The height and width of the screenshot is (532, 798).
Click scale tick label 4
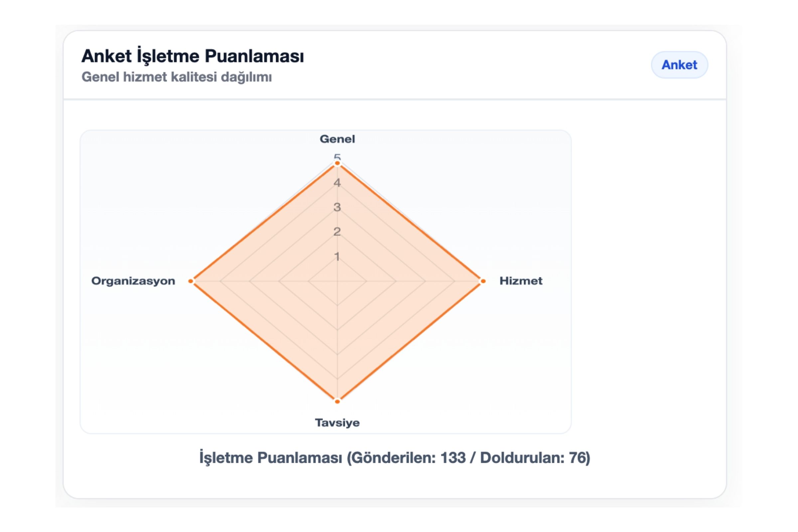tap(337, 183)
